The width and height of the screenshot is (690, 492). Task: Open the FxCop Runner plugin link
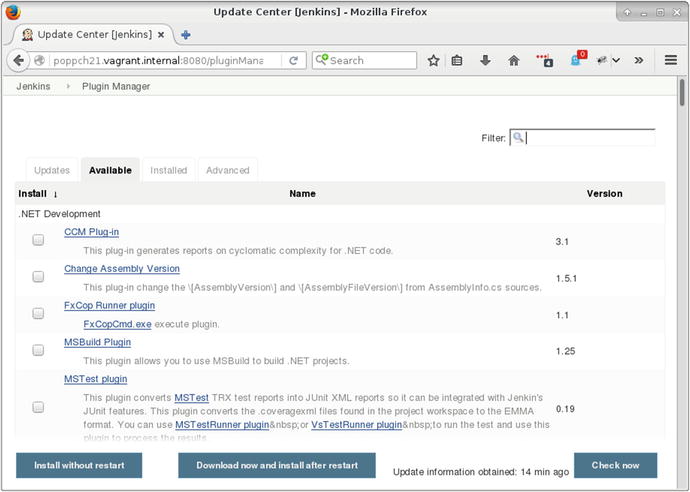110,305
